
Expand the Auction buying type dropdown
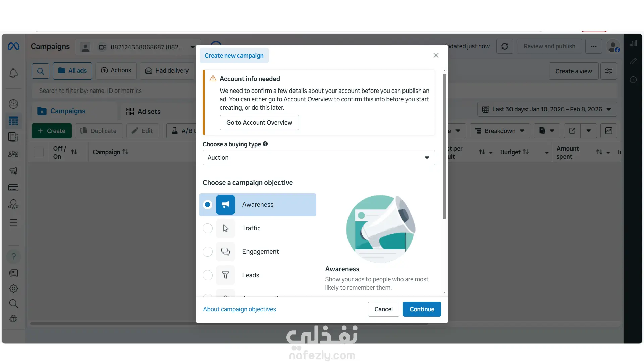point(319,158)
